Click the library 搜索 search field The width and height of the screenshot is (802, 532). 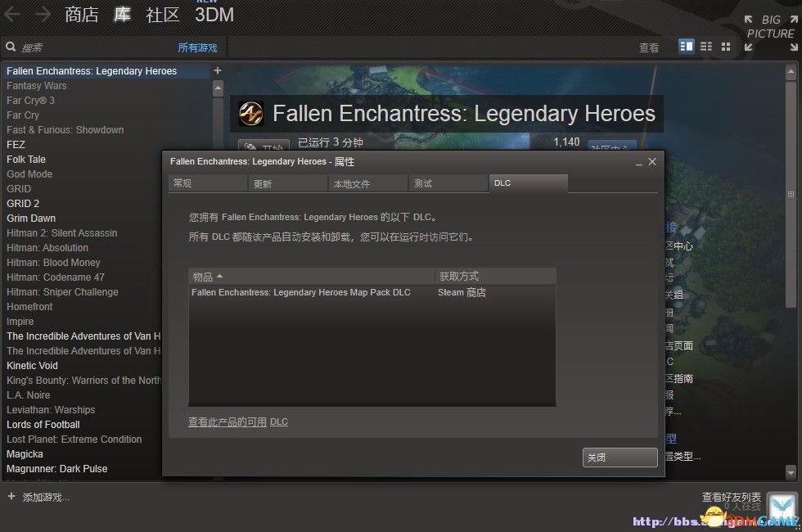click(95, 47)
